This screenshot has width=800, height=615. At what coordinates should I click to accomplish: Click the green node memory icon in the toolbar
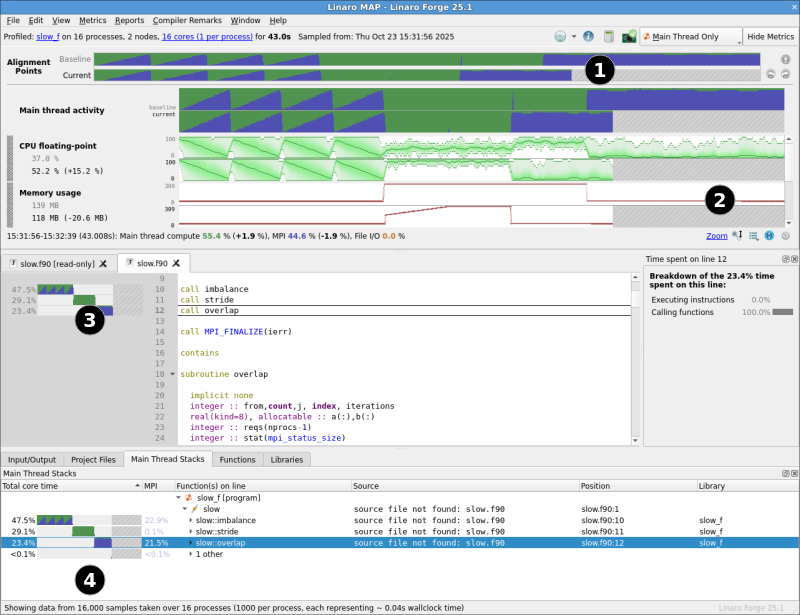(x=629, y=36)
